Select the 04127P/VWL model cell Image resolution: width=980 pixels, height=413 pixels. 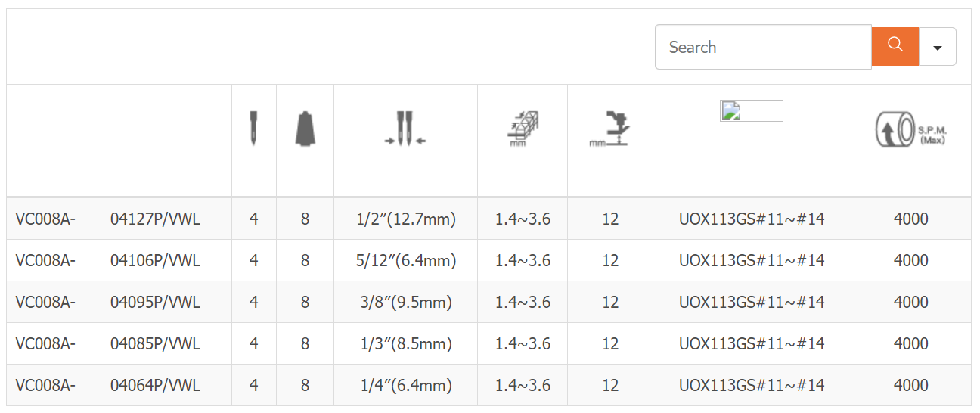(x=155, y=219)
